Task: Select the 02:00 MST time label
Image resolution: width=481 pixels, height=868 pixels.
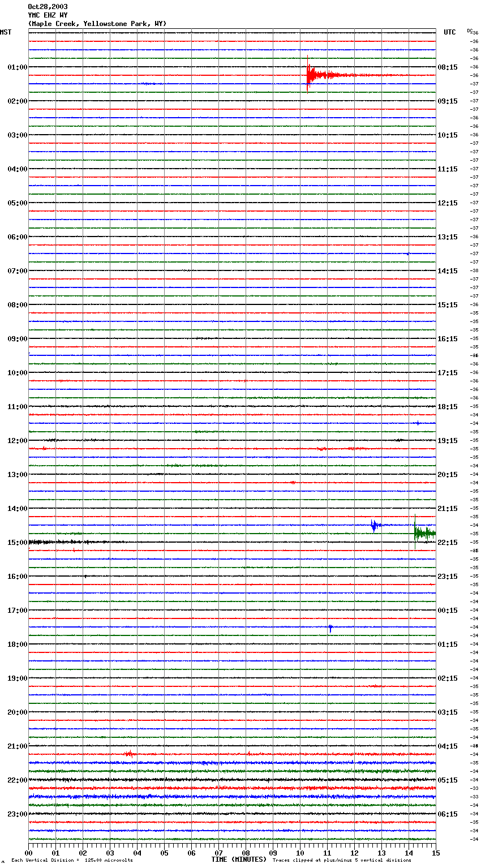Action: 18,101
